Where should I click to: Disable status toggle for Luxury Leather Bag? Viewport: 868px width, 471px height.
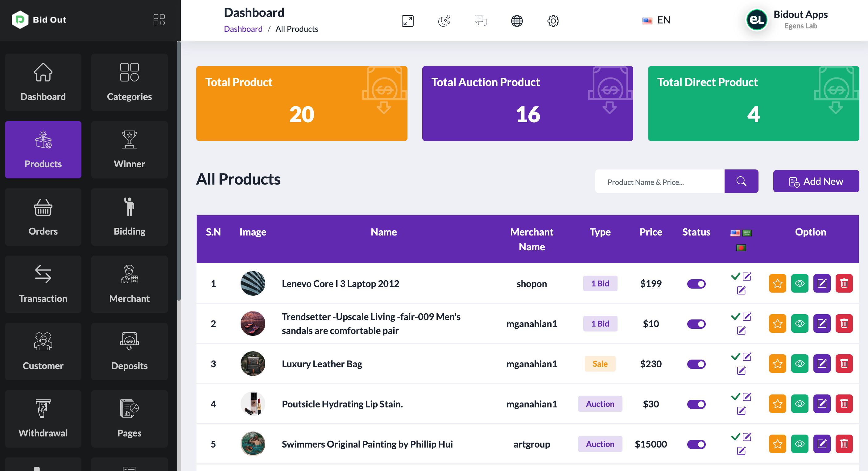pos(696,364)
